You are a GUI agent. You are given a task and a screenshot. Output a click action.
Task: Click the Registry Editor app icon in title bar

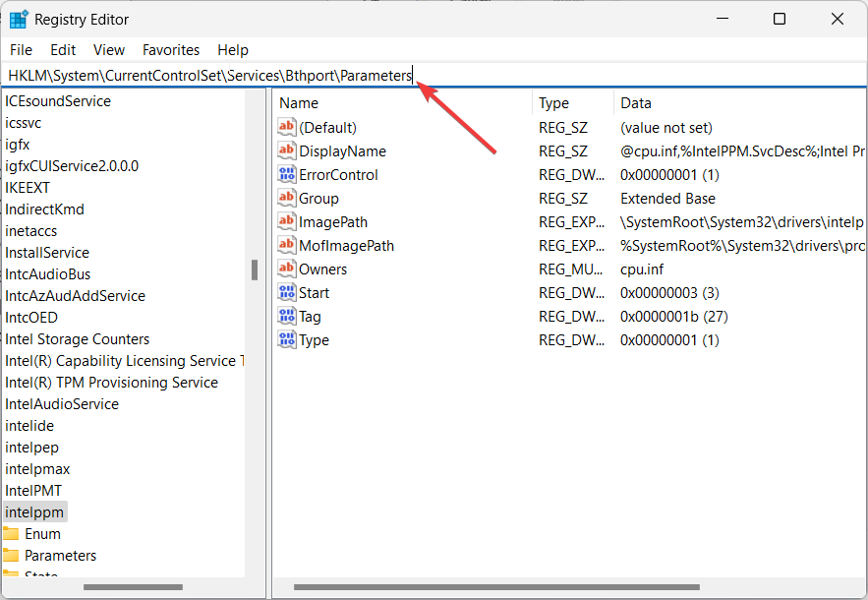[19, 20]
